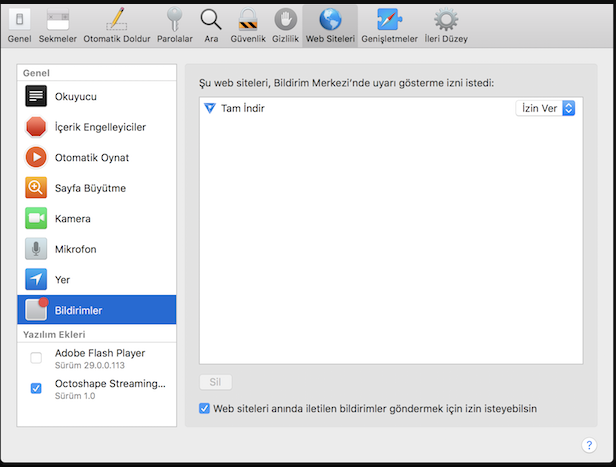Open the Parolalar key icon
This screenshot has width=616, height=467.
175,25
